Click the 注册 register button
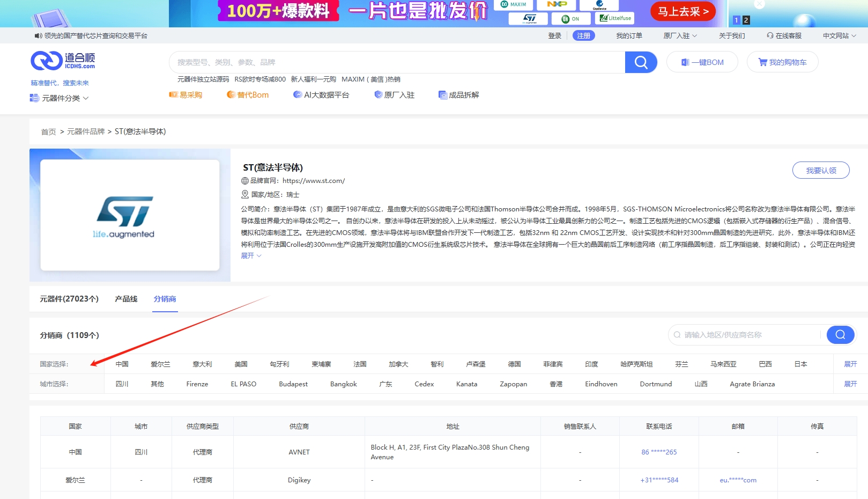 583,35
